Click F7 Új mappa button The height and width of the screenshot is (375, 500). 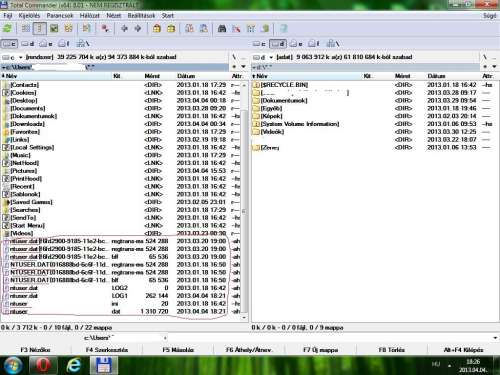(321, 350)
